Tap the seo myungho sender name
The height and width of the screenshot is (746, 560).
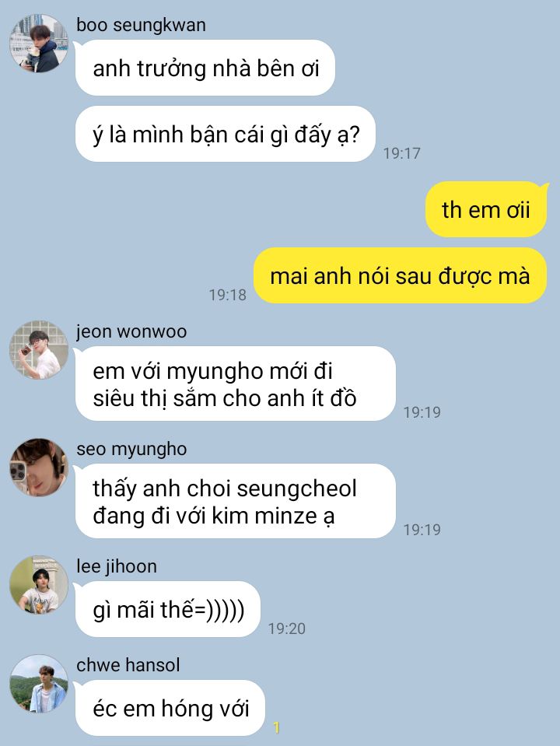(131, 449)
